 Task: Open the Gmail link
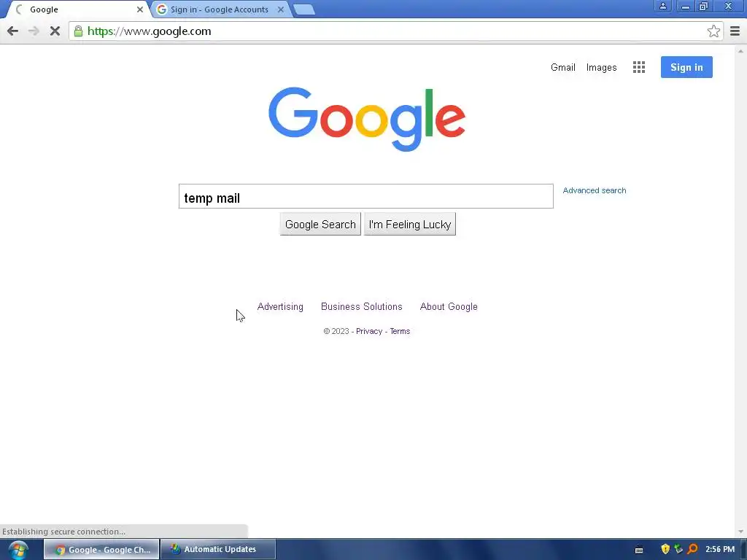pyautogui.click(x=562, y=67)
